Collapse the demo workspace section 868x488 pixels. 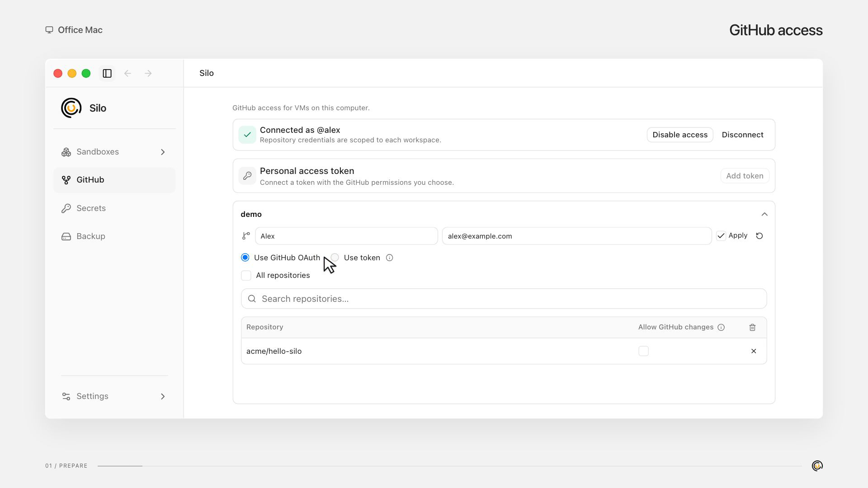[764, 214]
